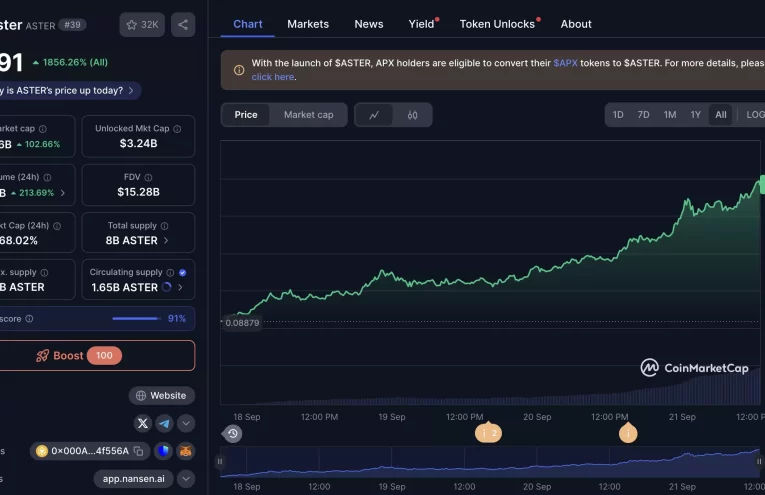
Task: Open the Website link button
Action: [161, 396]
